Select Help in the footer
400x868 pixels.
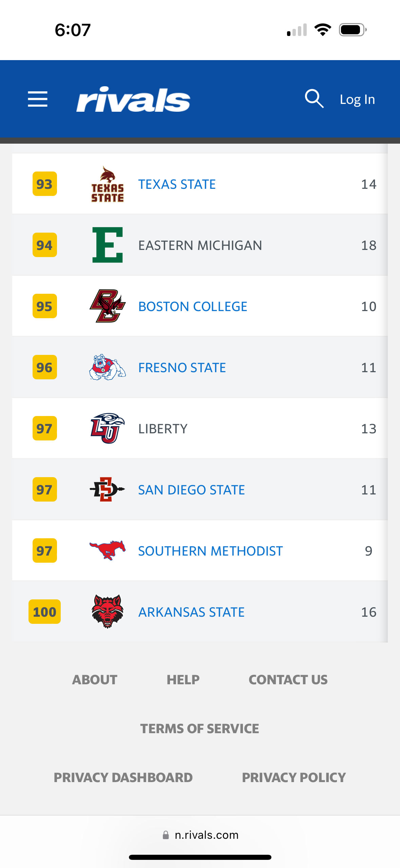point(183,680)
